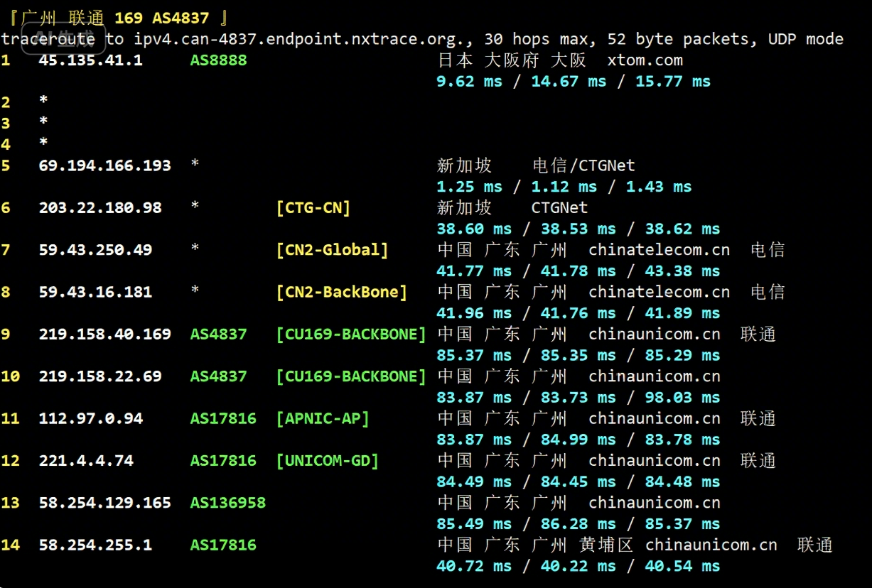Click the IP address 221.4.4.74
Viewport: 872px width, 588px height.
click(x=86, y=460)
